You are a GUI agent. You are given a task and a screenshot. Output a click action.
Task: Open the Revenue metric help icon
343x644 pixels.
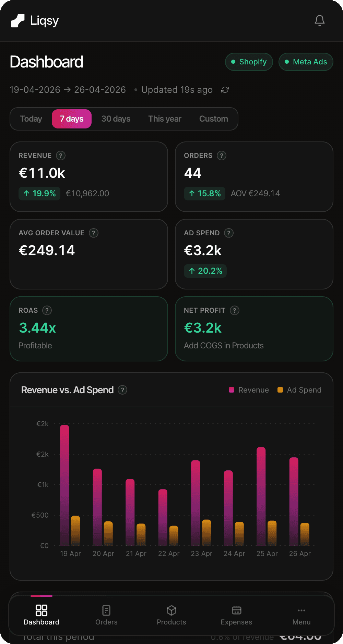pos(60,156)
